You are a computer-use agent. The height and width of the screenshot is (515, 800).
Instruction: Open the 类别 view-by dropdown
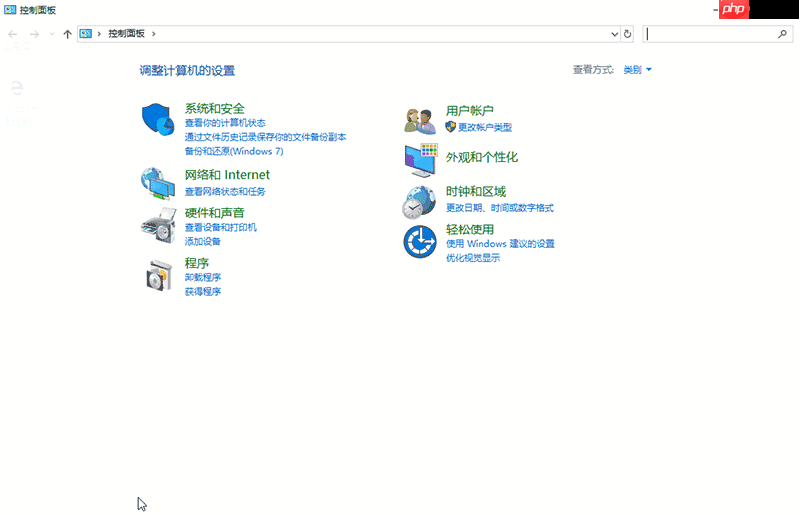[637, 70]
